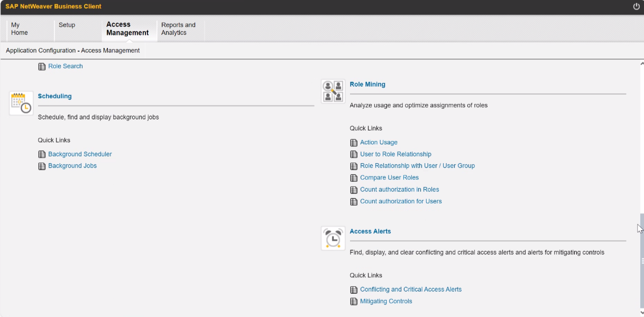Select Application Configuration - Access Management subtab

[x=73, y=51]
